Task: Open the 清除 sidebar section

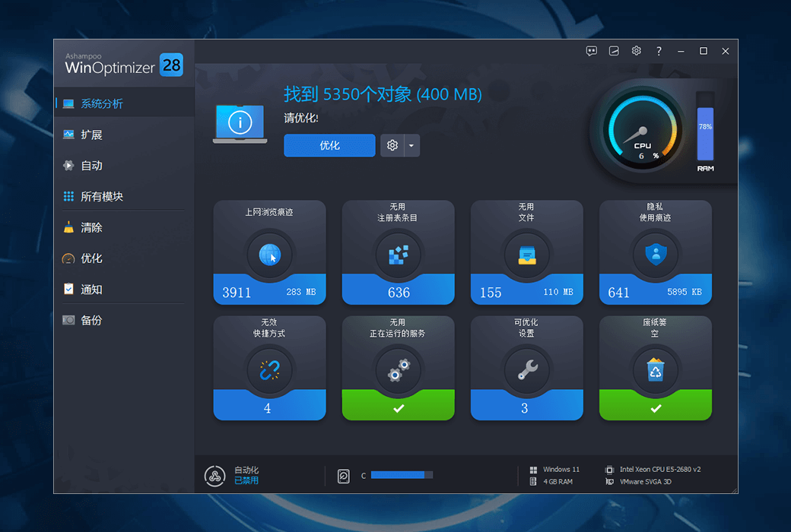Action: tap(124, 227)
